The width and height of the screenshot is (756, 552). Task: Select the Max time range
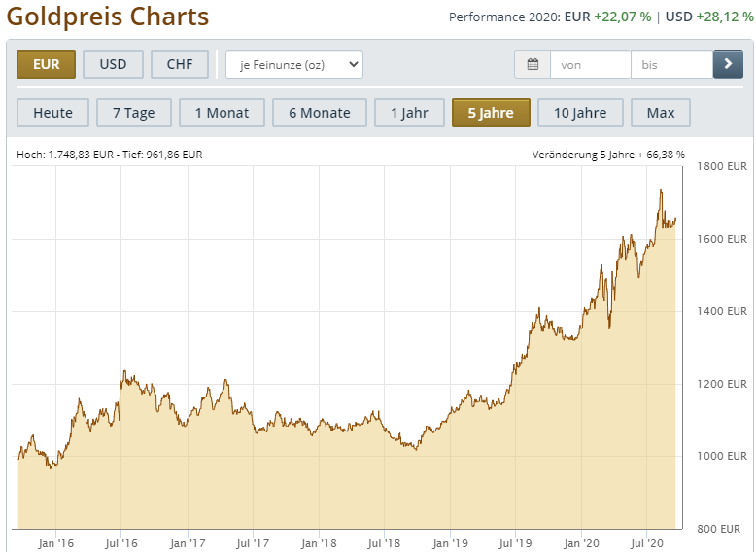pos(661,113)
